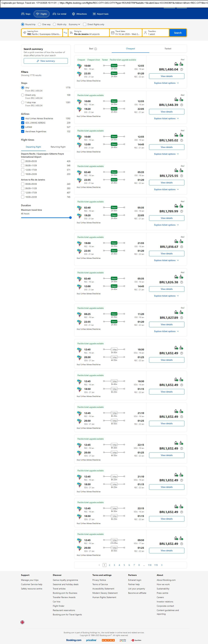Select the One way radio button
Screen dimensions: 208x644
(x=39, y=25)
